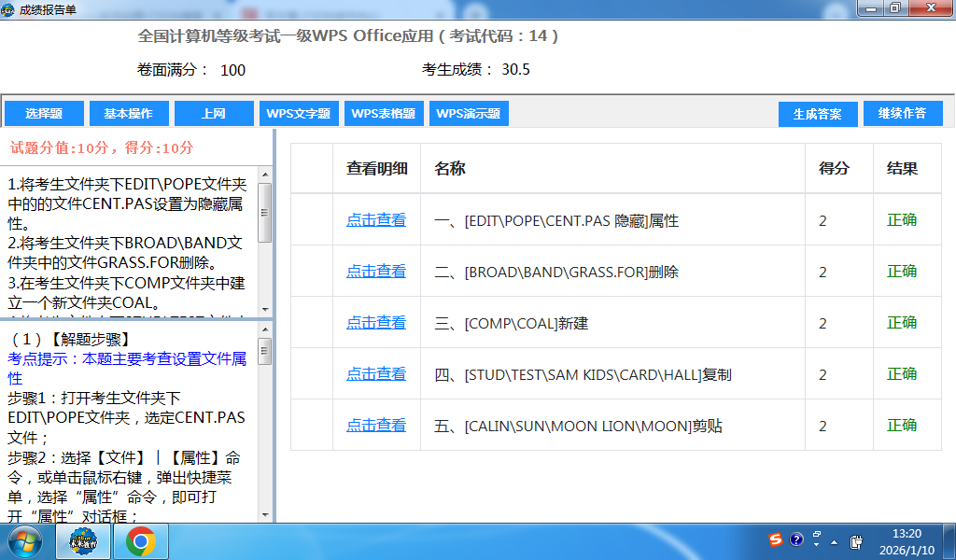Click the Show desktop strip on taskbar
The width and height of the screenshot is (956, 560).
tap(950, 541)
